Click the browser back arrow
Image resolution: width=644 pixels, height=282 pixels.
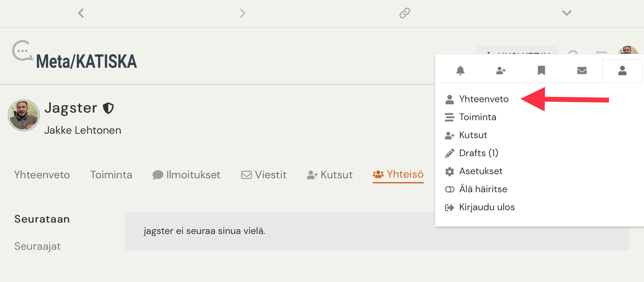tap(81, 13)
